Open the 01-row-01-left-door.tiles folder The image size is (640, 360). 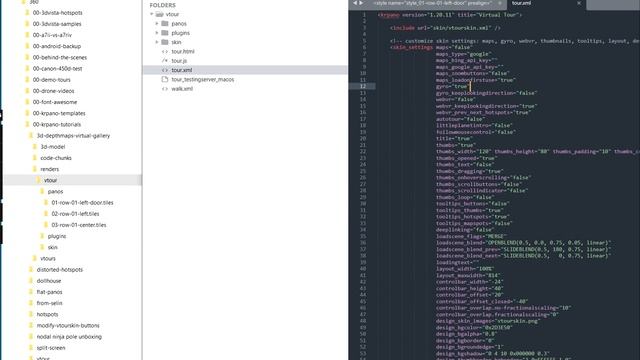pos(82,202)
